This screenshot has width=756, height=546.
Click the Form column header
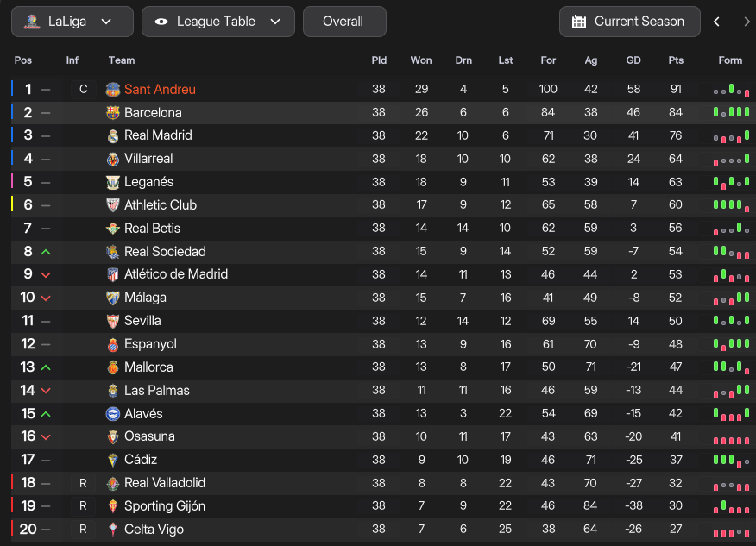pyautogui.click(x=730, y=60)
